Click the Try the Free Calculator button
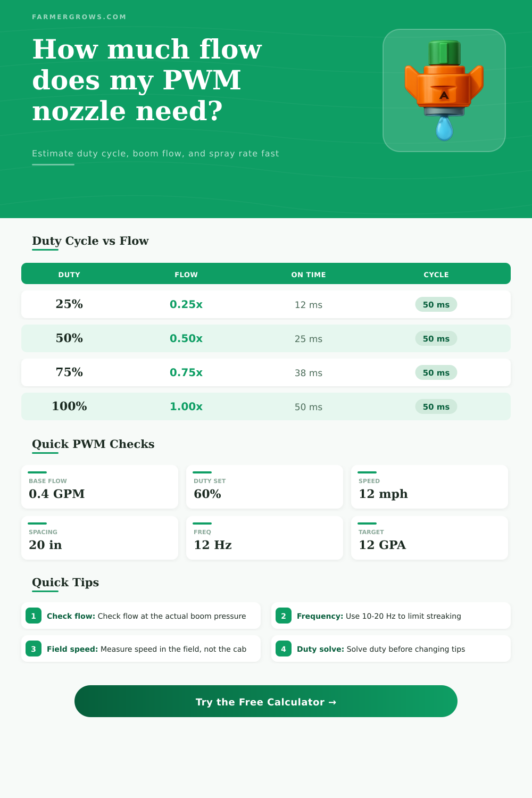Screen dimensions: 532x798 coord(266,701)
